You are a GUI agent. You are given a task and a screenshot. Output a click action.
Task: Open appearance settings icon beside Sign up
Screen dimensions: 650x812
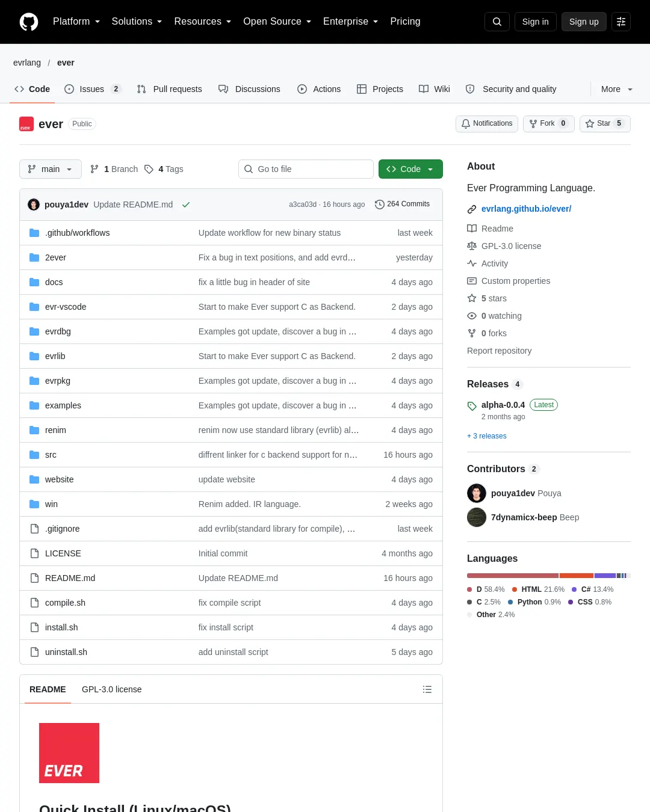pos(621,22)
